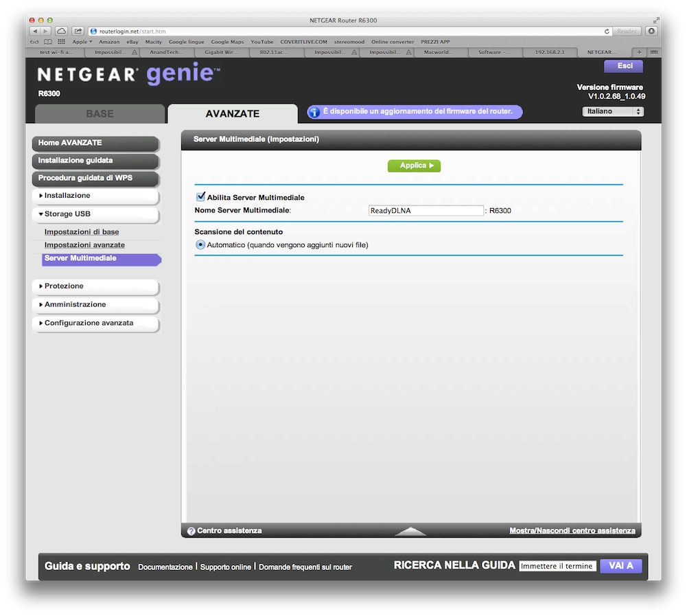Screen dimensions: 687x616
Task: Open Procedura guidata di WPS button
Action: pyautogui.click(x=95, y=178)
